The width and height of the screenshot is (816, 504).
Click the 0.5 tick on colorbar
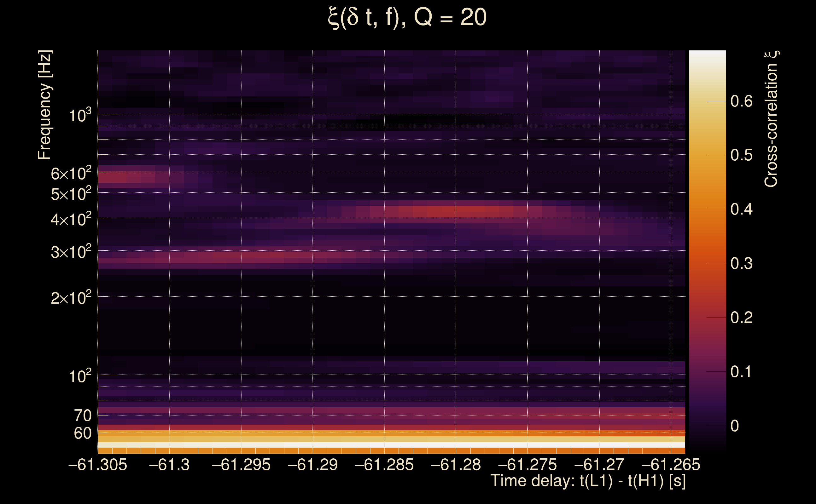pos(741,155)
